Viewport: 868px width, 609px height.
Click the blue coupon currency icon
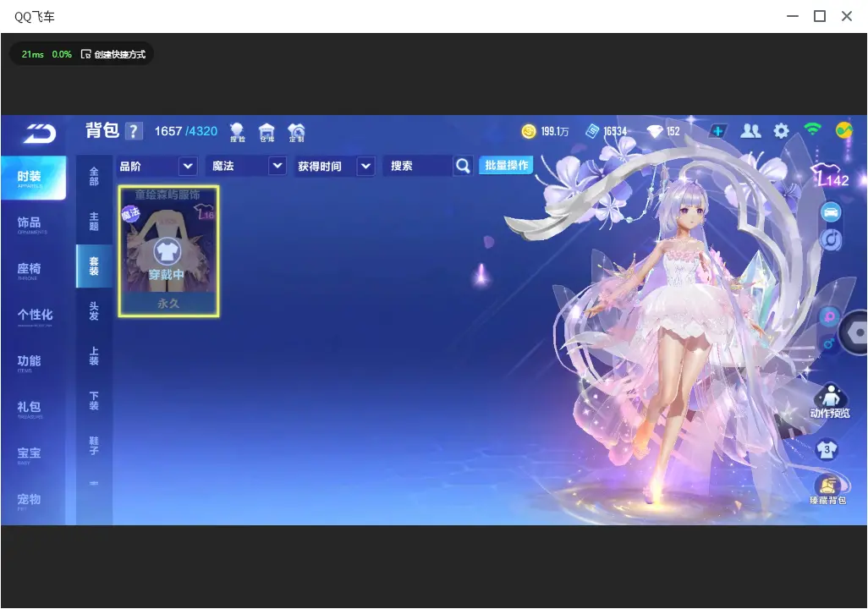[591, 131]
